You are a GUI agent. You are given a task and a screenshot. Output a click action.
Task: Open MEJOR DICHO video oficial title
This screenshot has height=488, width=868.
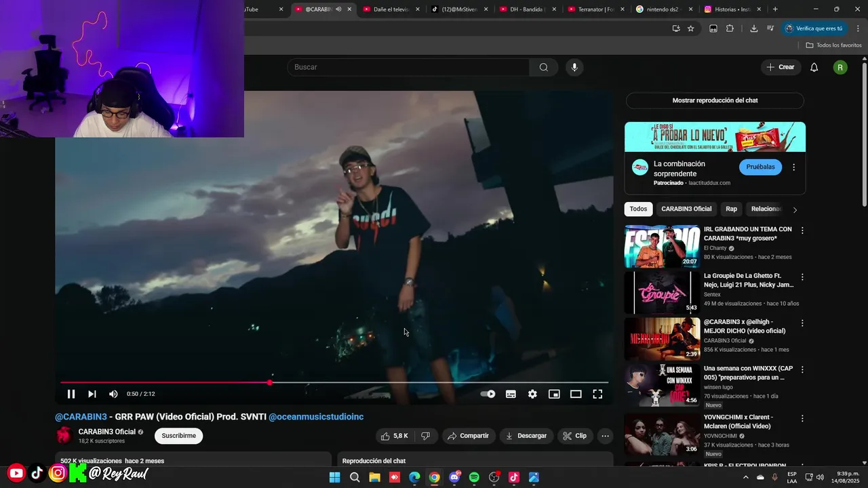(x=745, y=326)
